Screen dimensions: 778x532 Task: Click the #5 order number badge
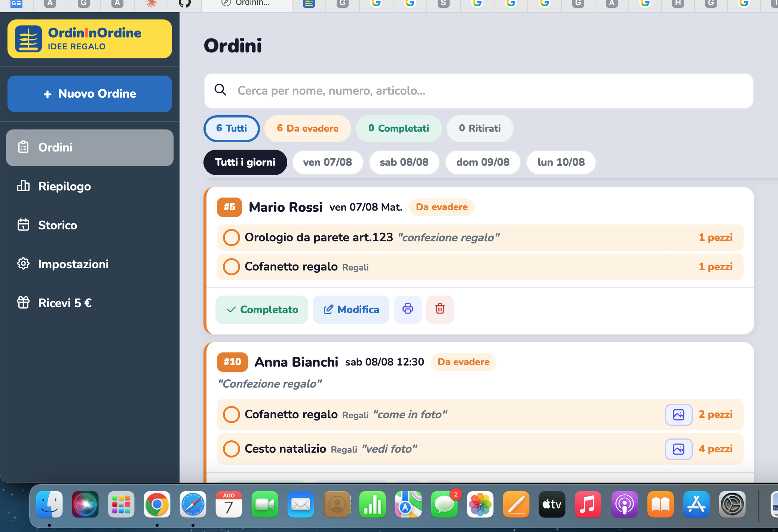[229, 207]
